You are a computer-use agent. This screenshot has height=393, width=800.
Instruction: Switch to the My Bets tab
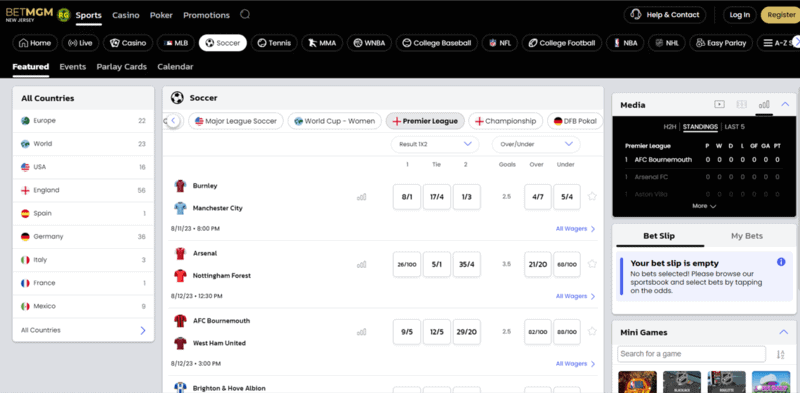coord(746,236)
